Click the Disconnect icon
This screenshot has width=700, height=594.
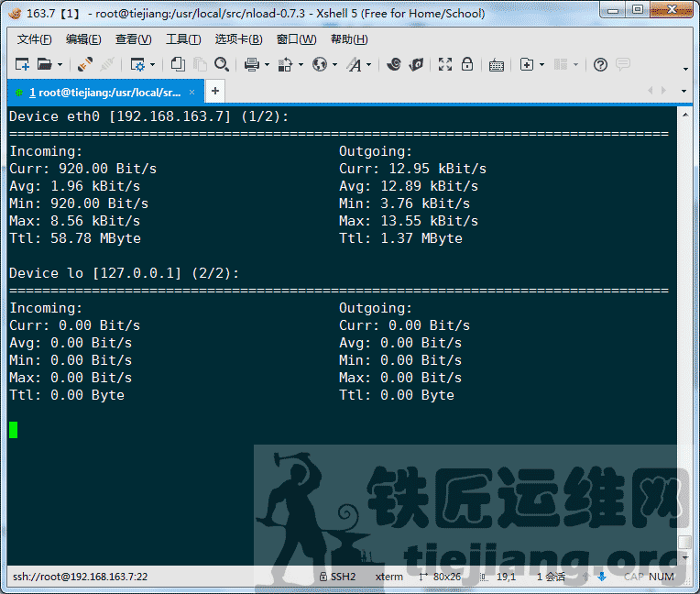[85, 64]
